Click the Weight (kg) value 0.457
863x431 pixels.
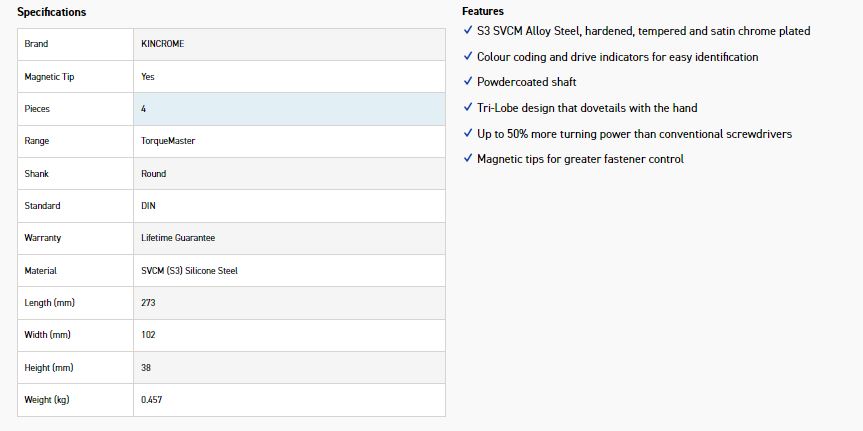click(151, 400)
